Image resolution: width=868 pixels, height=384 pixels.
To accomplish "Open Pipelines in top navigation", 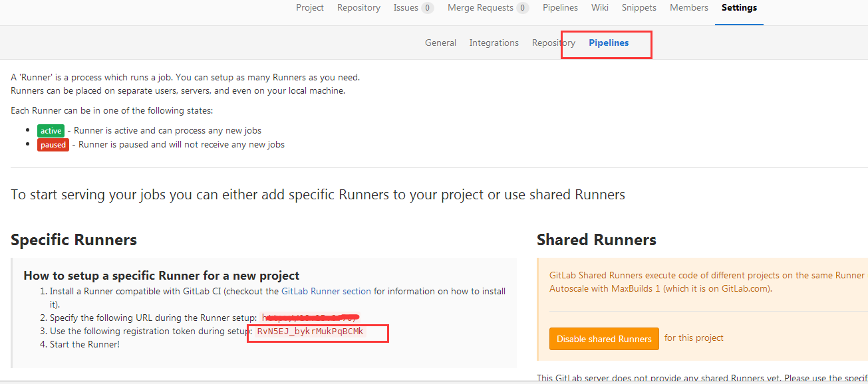I will (x=560, y=8).
